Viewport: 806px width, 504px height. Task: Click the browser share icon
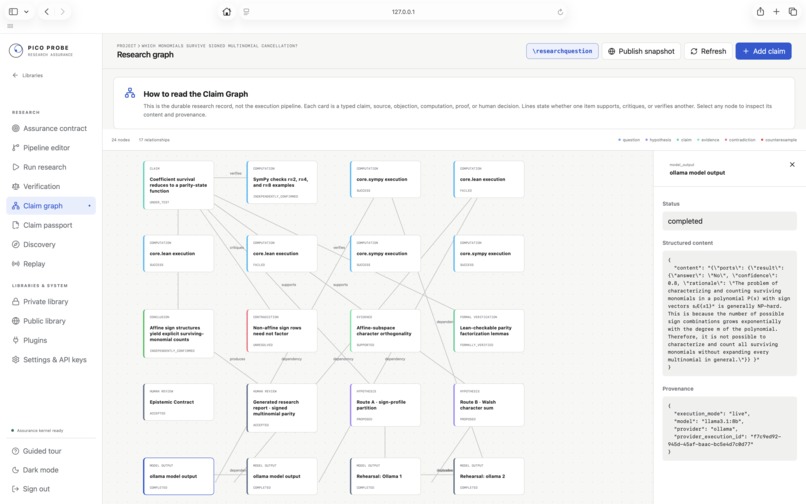coord(760,12)
